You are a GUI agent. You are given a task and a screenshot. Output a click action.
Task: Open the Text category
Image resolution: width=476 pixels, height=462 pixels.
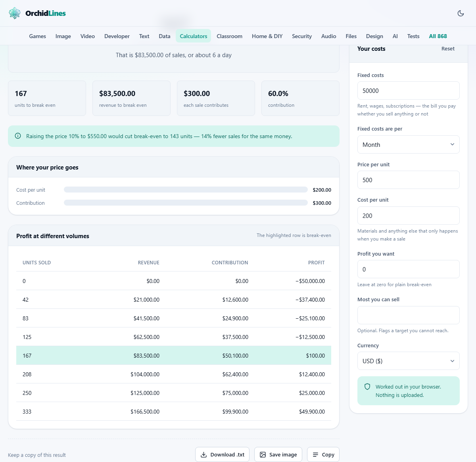point(144,36)
